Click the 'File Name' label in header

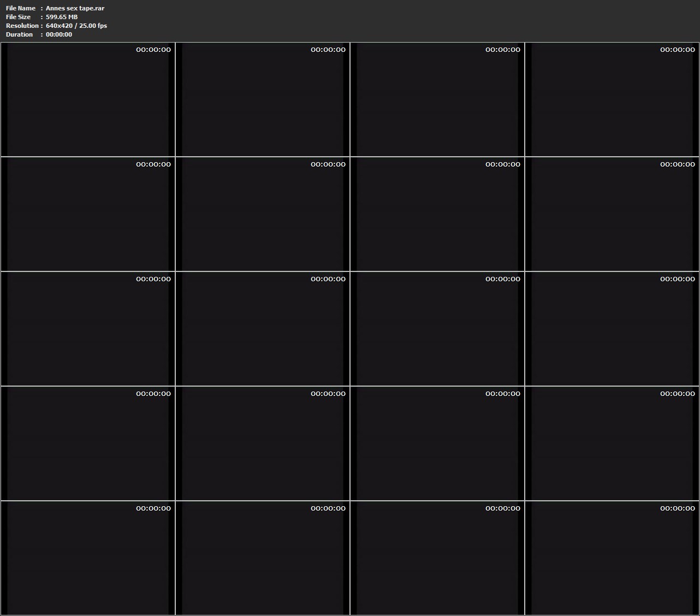click(x=21, y=8)
